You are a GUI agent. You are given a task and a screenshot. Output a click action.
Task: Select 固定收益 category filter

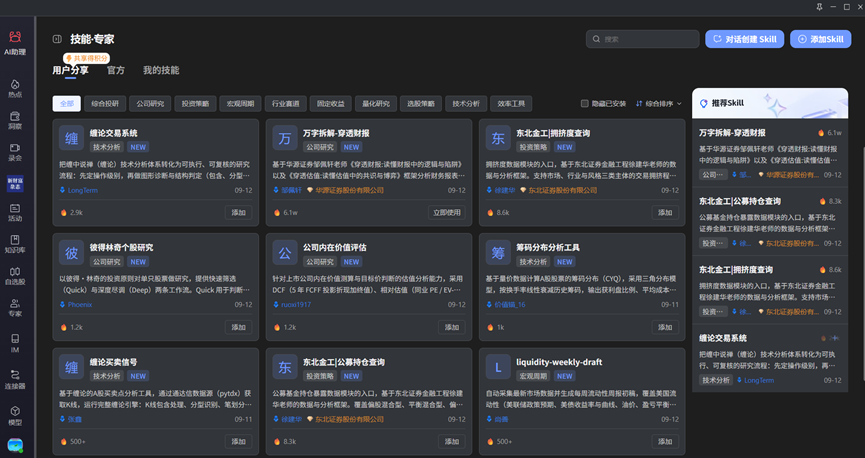(x=331, y=104)
